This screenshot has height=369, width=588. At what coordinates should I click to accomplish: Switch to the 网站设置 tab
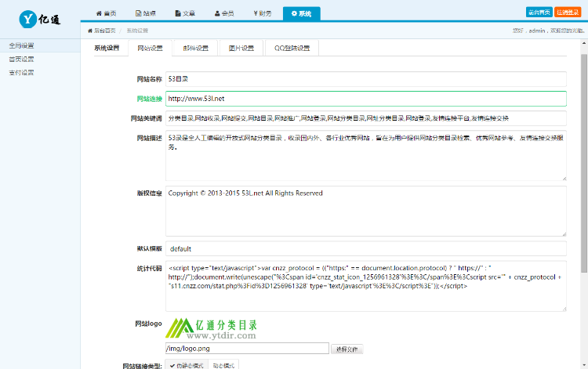point(150,49)
